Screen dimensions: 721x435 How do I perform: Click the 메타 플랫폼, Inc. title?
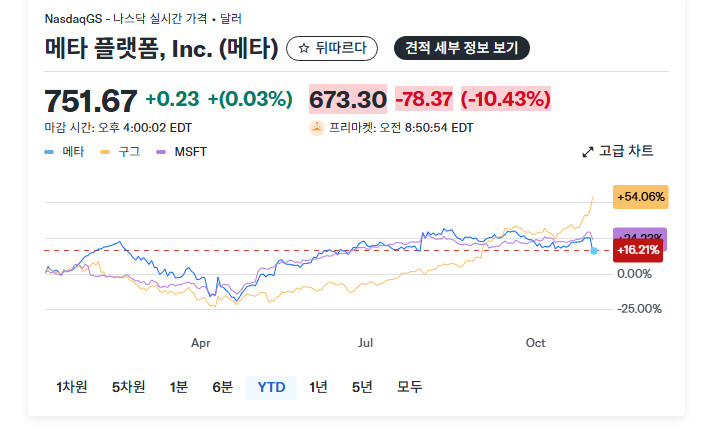coord(162,47)
